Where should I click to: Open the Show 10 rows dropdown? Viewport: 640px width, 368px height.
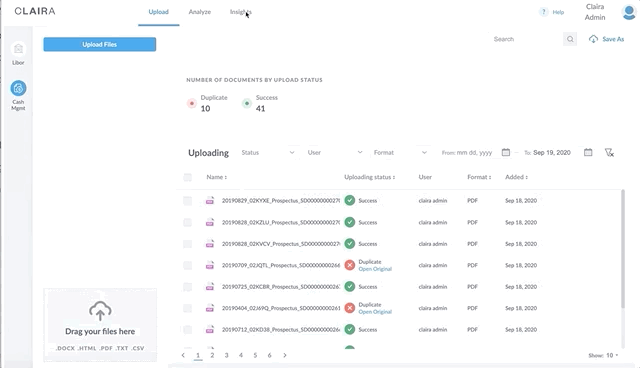pyautogui.click(x=603, y=355)
